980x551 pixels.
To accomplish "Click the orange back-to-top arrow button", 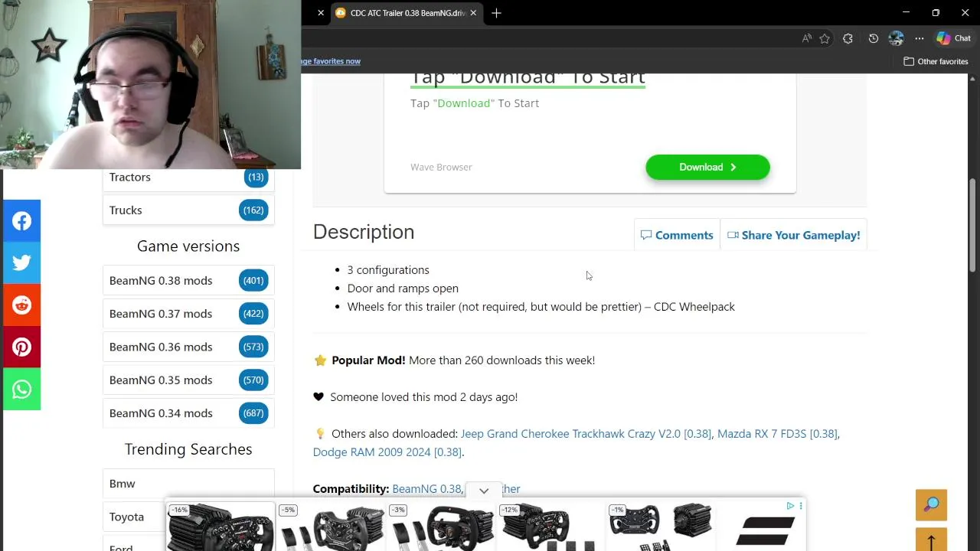I will [x=931, y=540].
